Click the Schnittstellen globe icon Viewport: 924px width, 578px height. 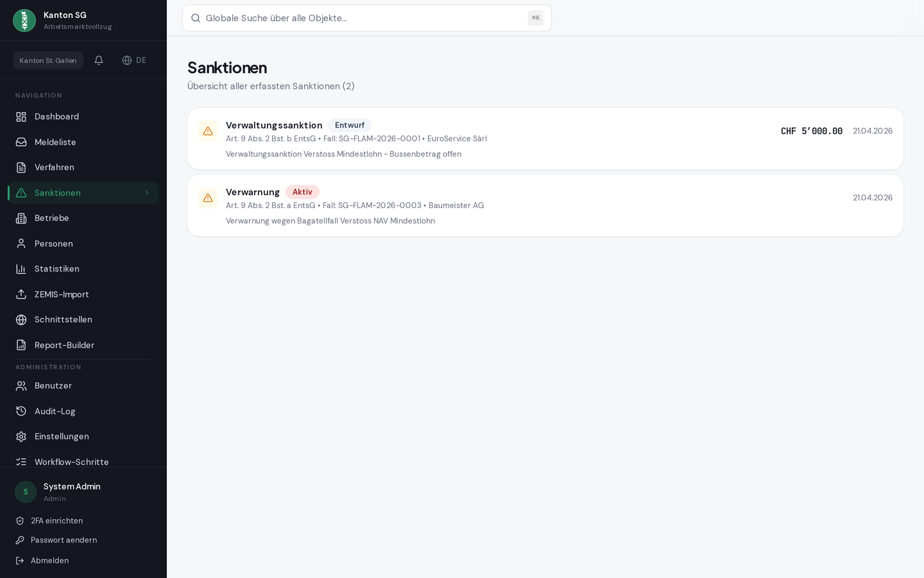(21, 320)
